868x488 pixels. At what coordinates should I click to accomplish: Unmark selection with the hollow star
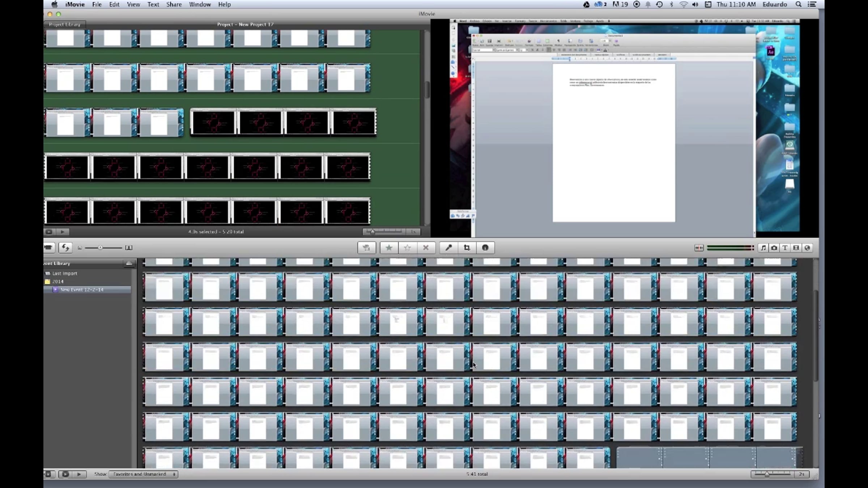(x=407, y=248)
